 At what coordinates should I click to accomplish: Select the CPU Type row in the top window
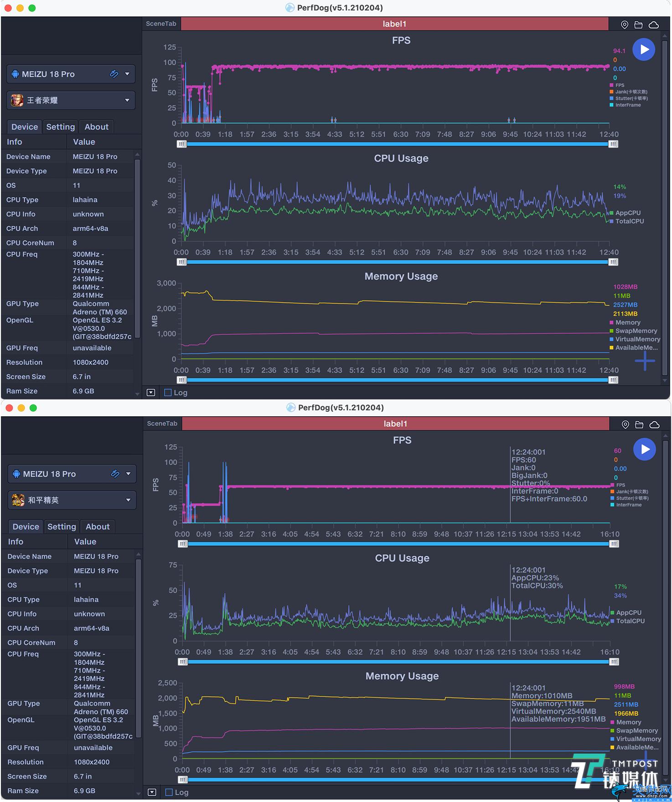68,200
